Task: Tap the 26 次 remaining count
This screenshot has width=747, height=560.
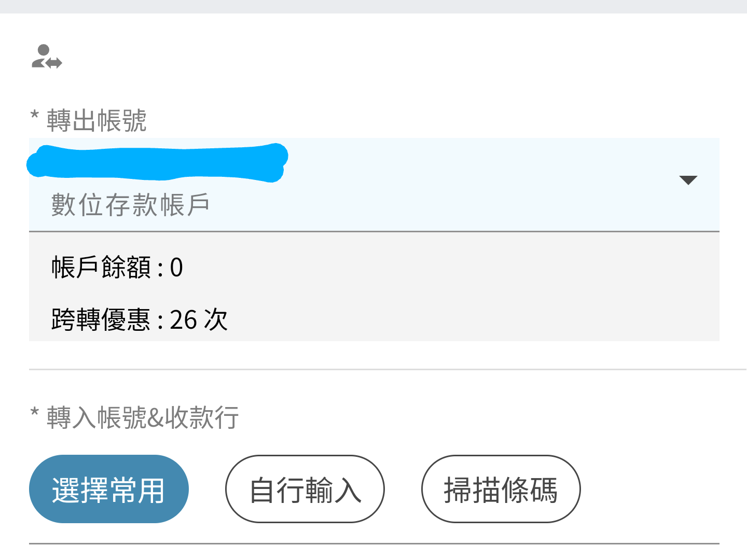Action: click(199, 319)
